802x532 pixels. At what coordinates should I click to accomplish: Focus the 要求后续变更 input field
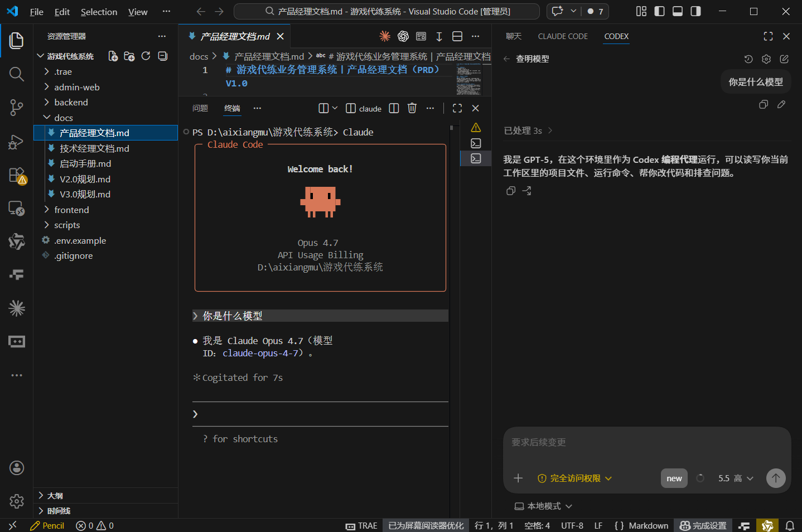tap(647, 443)
